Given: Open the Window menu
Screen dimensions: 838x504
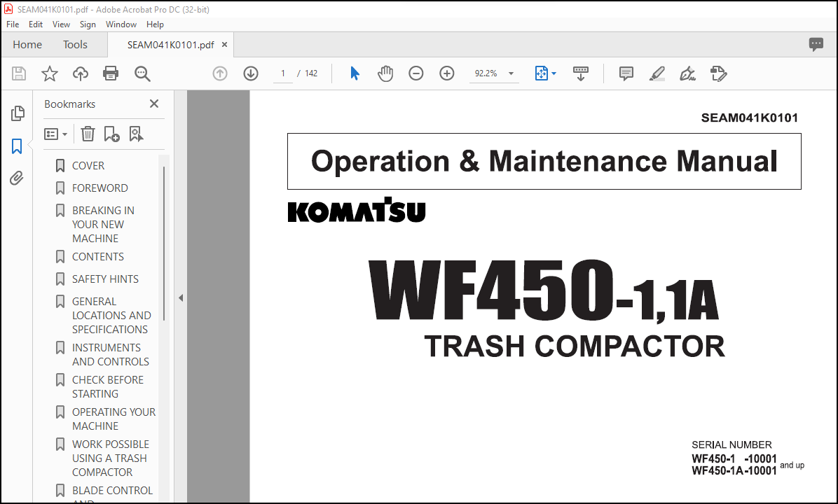Looking at the screenshot, I should pos(121,24).
